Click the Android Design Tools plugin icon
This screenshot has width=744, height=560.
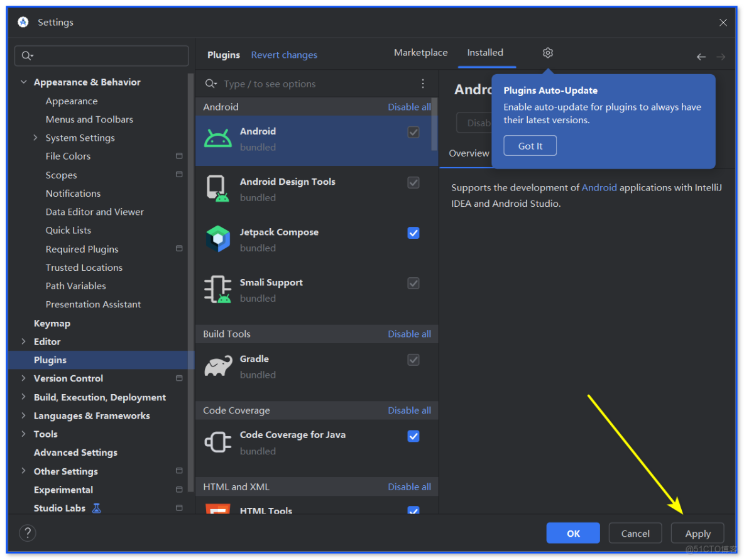[x=217, y=189]
